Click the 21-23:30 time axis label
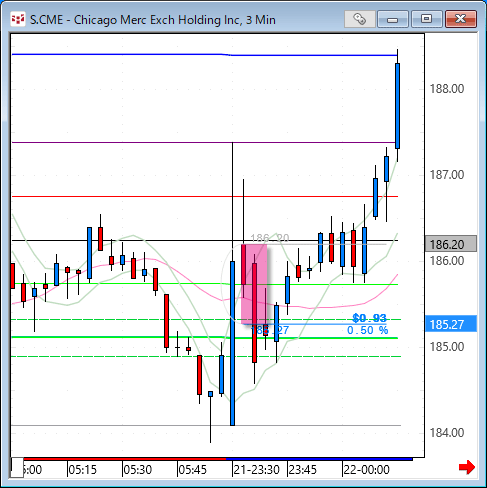 click(x=256, y=470)
